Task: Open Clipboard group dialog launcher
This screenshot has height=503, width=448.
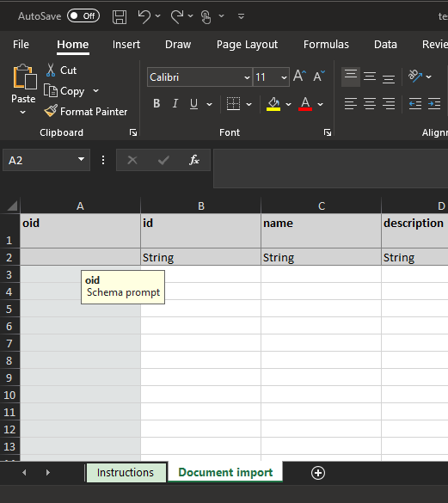Action: point(133,132)
